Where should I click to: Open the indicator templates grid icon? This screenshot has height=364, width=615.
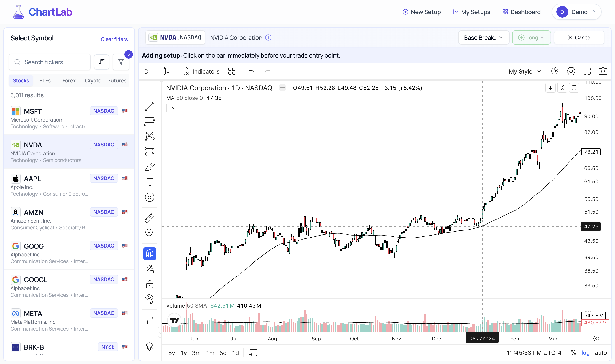[x=232, y=71]
